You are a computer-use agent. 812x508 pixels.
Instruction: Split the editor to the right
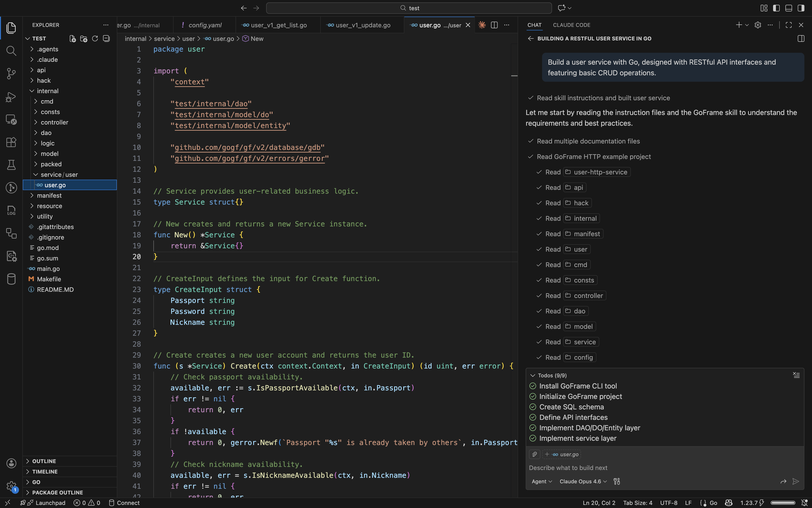coord(494,25)
